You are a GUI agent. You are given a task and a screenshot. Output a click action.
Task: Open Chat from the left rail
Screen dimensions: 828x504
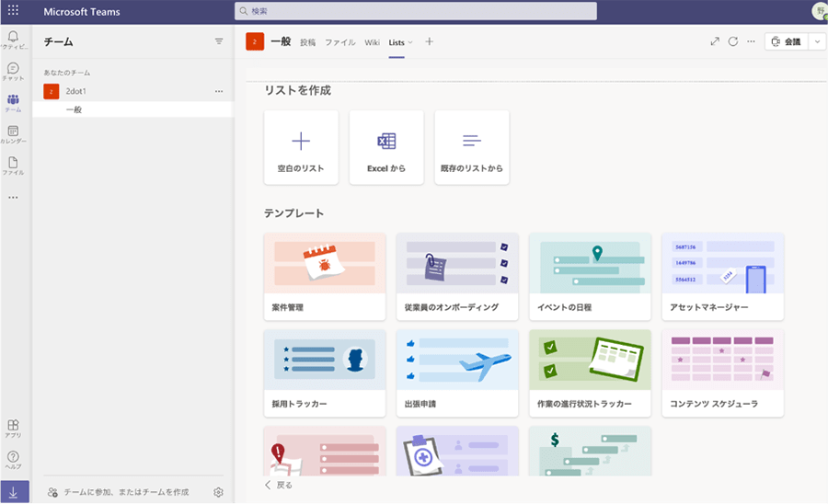click(13, 71)
